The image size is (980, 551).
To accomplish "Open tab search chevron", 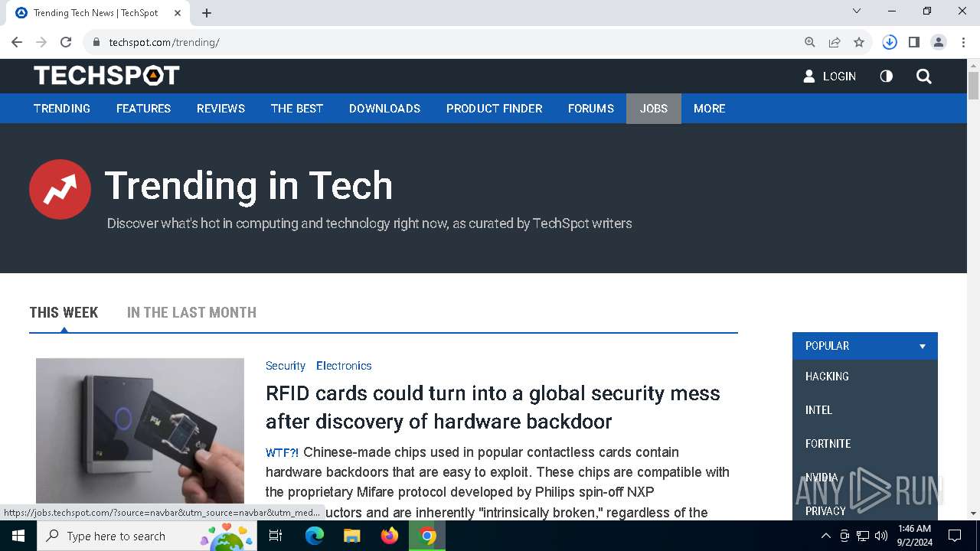I will coord(857,11).
